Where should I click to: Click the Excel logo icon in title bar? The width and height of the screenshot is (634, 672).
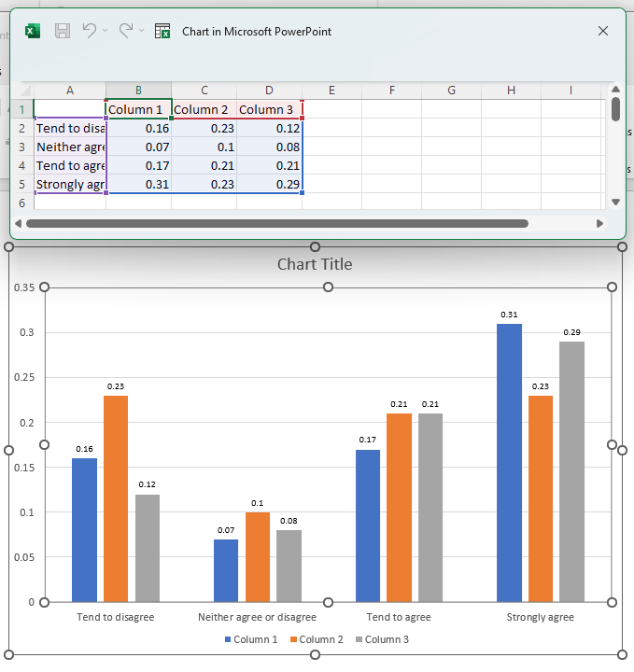[x=33, y=31]
